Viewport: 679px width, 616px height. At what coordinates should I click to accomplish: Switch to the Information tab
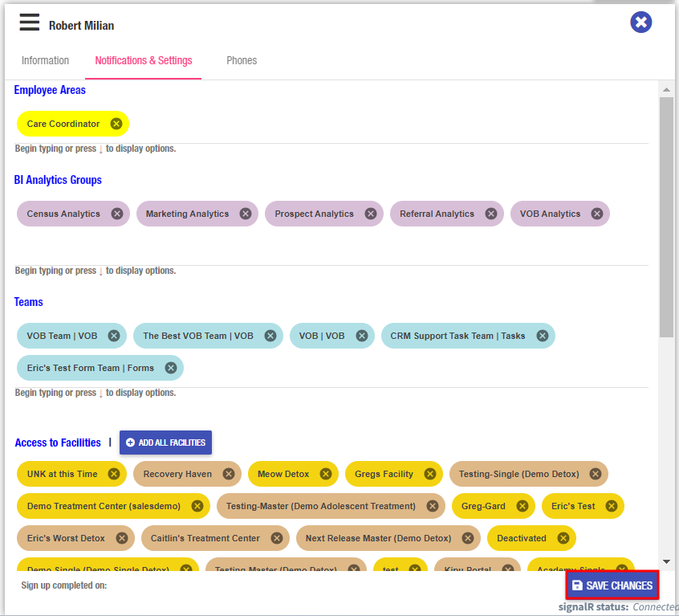click(45, 61)
